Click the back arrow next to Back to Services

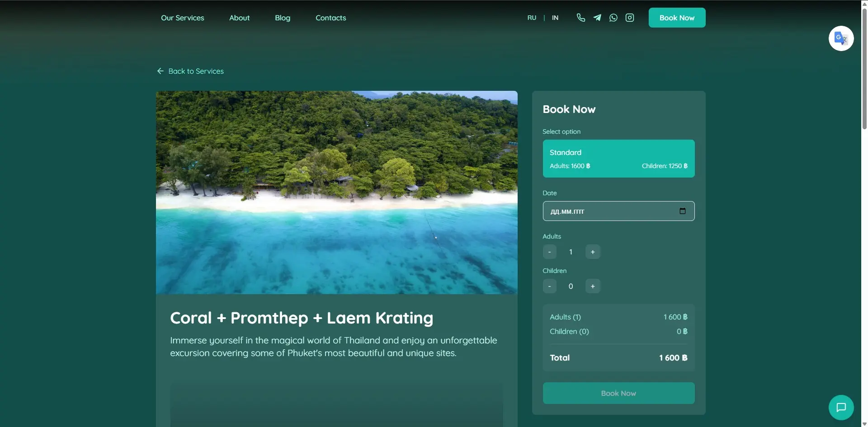tap(160, 71)
